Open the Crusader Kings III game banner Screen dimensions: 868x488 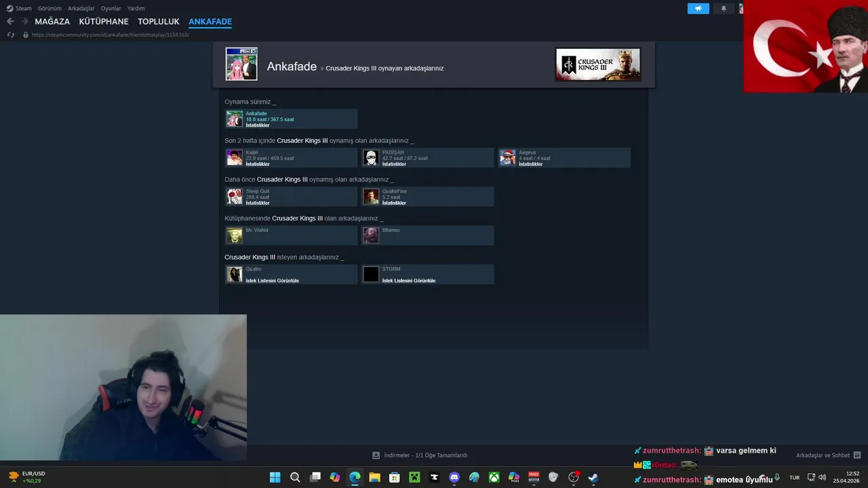coord(597,64)
